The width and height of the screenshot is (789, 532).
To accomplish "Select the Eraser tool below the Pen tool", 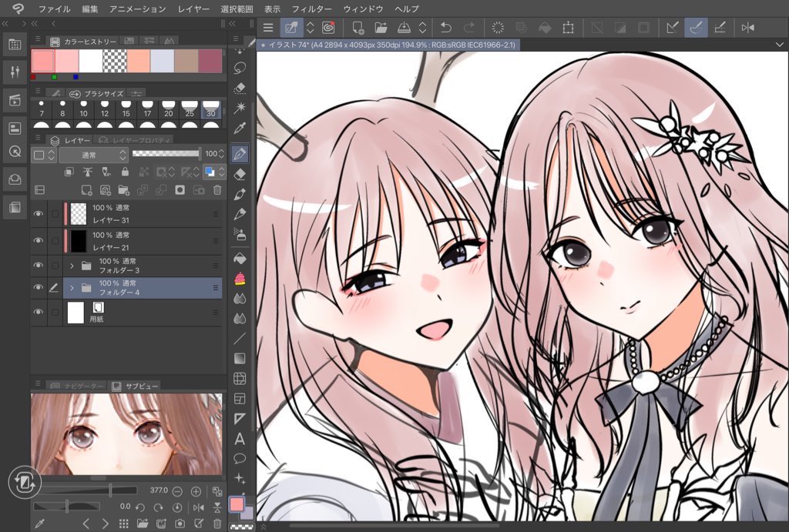I will tap(240, 174).
